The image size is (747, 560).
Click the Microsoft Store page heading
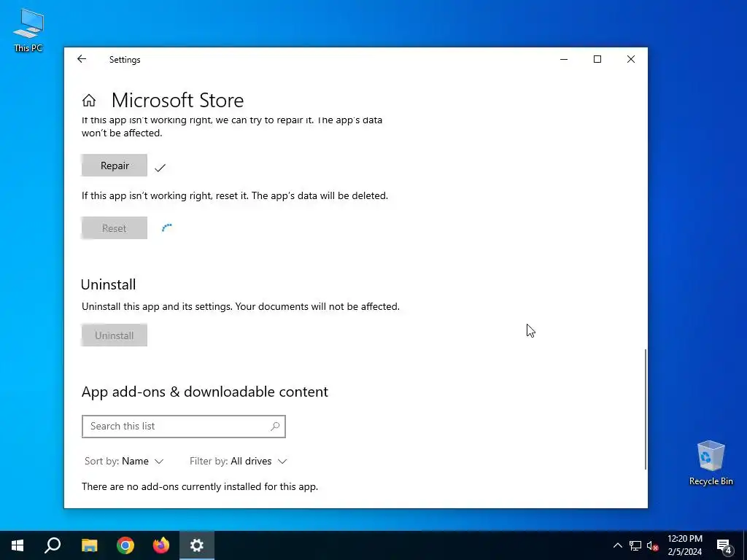tap(178, 101)
